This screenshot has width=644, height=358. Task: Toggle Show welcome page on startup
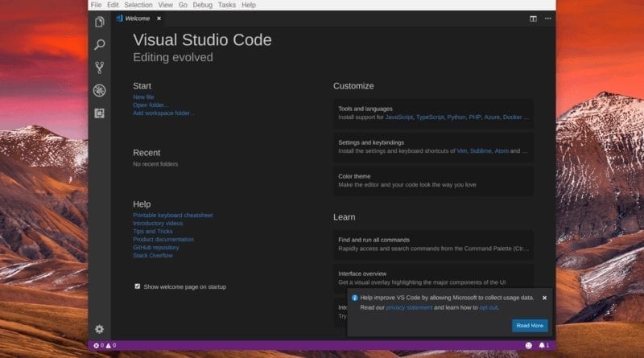click(x=138, y=286)
